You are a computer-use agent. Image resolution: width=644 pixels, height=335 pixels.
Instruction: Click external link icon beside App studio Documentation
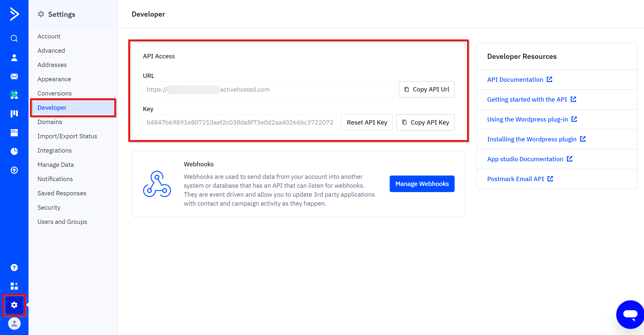click(x=570, y=159)
